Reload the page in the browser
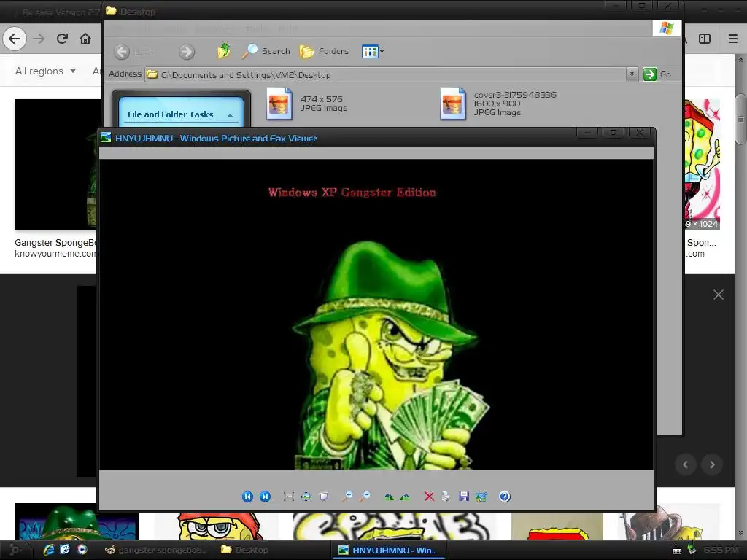Screen dimensions: 747x560 tap(62, 39)
